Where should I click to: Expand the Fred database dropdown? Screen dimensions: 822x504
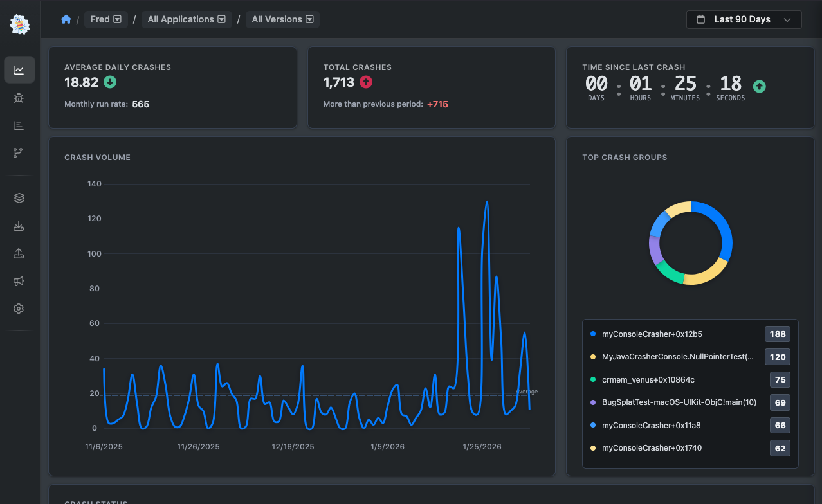[x=105, y=19]
